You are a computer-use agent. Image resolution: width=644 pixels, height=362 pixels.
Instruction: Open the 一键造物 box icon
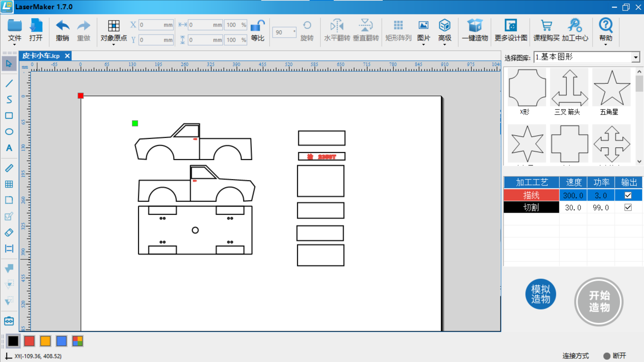click(x=475, y=31)
